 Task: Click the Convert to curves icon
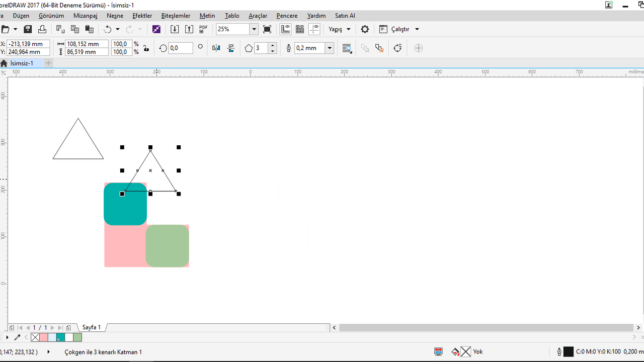click(x=397, y=48)
